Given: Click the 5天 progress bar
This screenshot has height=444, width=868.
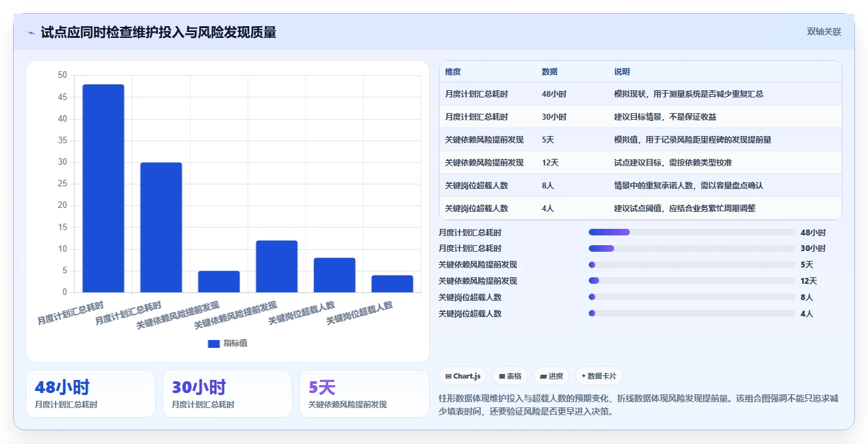Looking at the screenshot, I should point(692,265).
